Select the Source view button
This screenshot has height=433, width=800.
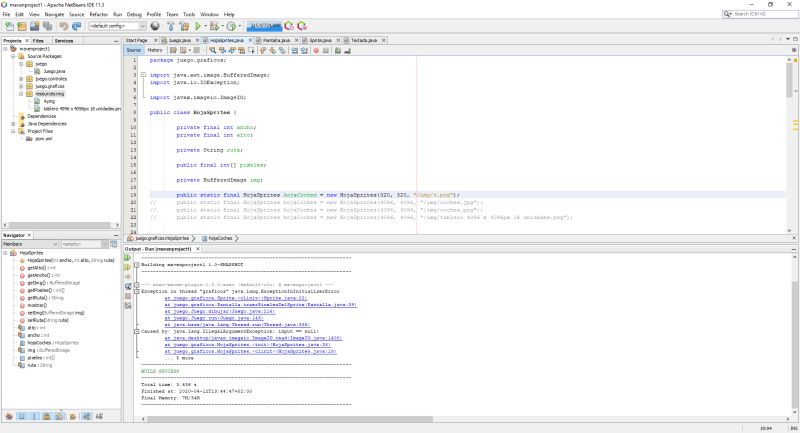coord(134,50)
